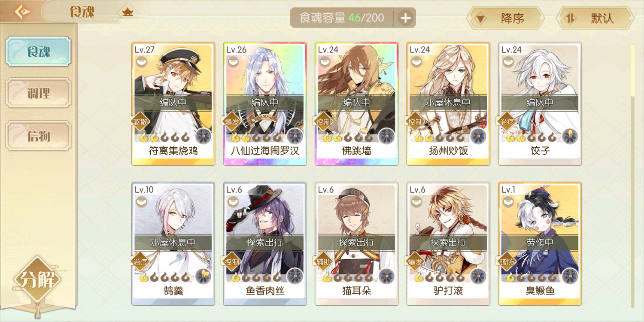Open the 猫耳朵 character card
644x322 pixels.
(357, 244)
